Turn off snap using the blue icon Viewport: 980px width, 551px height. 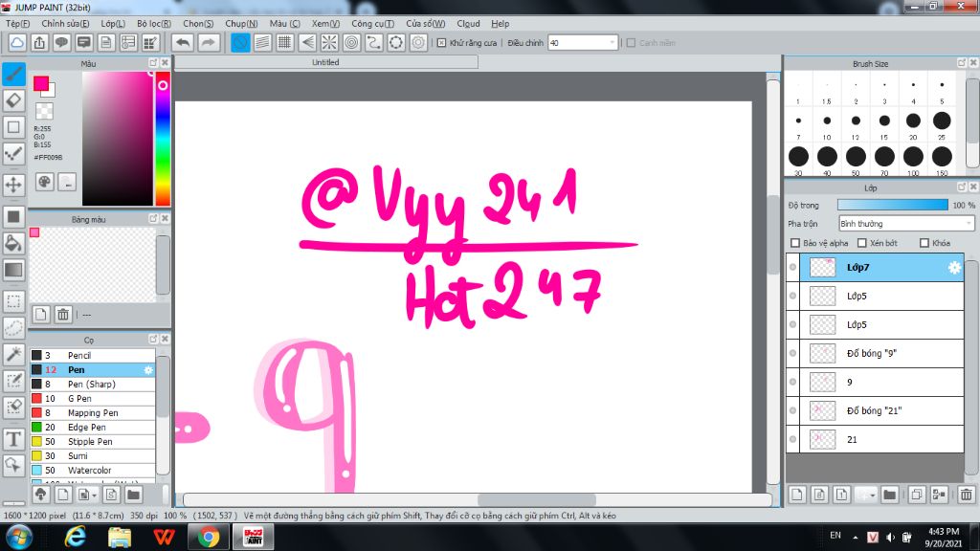coord(240,42)
